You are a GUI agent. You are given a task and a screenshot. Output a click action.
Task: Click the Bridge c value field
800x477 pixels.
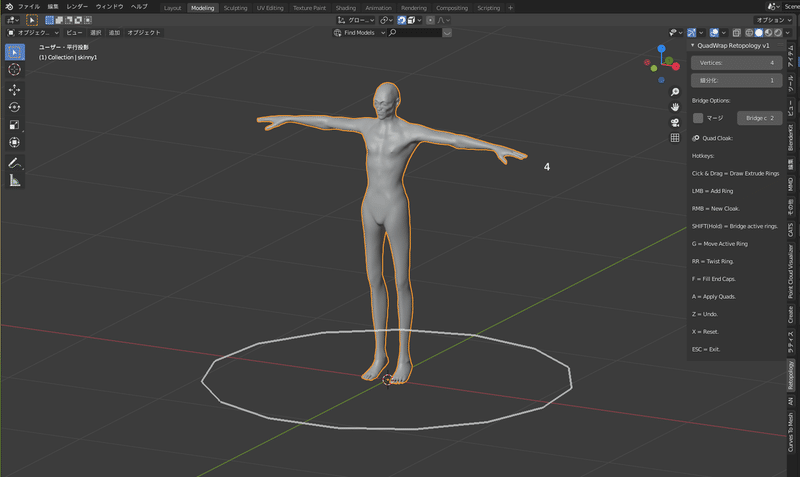click(x=760, y=118)
